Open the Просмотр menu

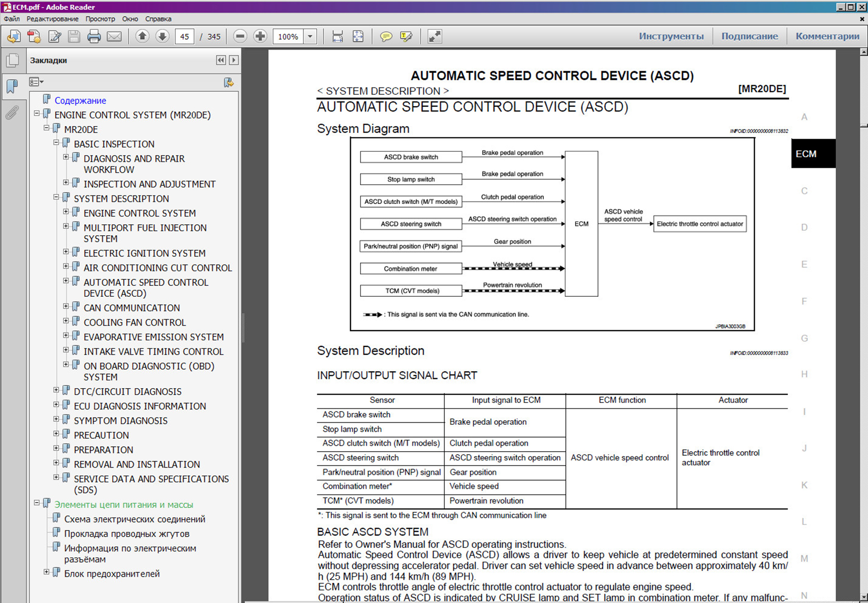(x=100, y=19)
